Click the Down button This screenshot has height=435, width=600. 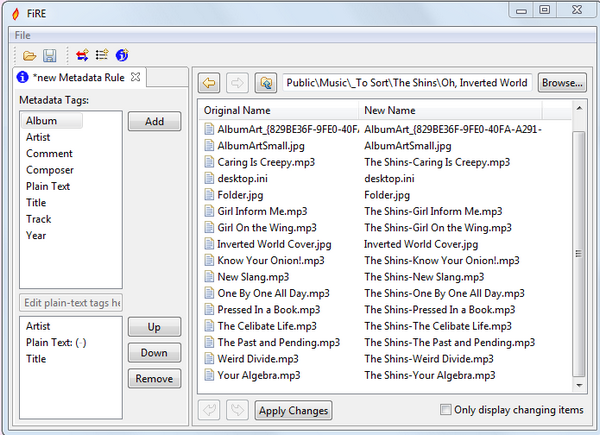(x=154, y=353)
